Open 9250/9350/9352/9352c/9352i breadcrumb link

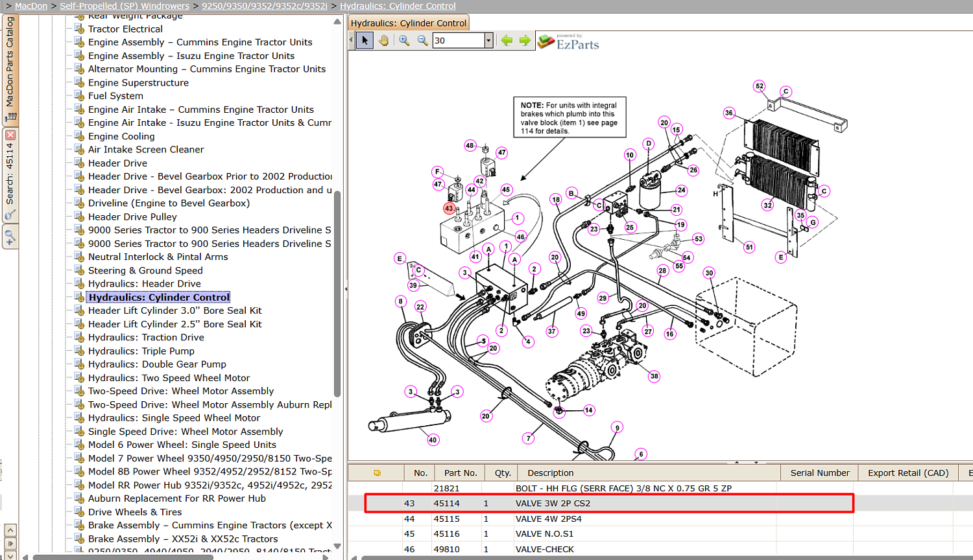pyautogui.click(x=265, y=6)
